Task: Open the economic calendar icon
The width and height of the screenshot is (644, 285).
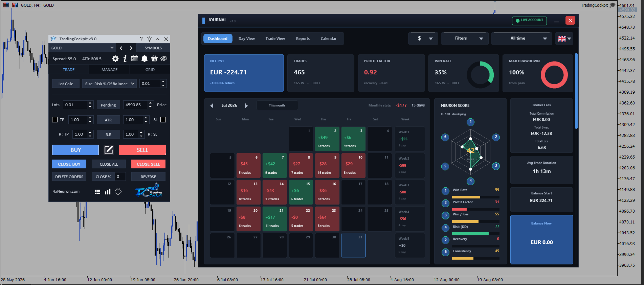Action: pos(135,58)
